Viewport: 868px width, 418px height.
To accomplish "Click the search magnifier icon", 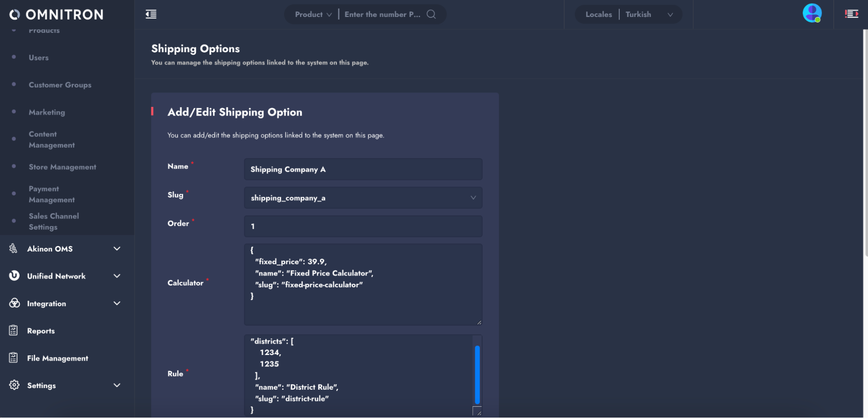I will pos(431,14).
